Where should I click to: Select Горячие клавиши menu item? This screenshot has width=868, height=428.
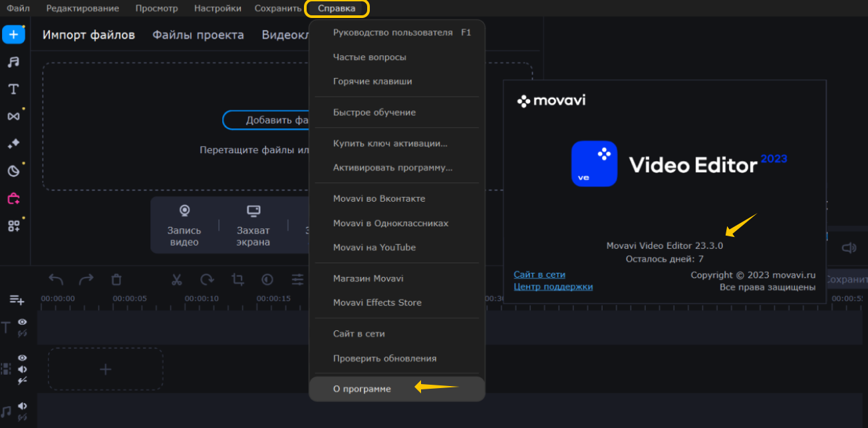(x=397, y=81)
